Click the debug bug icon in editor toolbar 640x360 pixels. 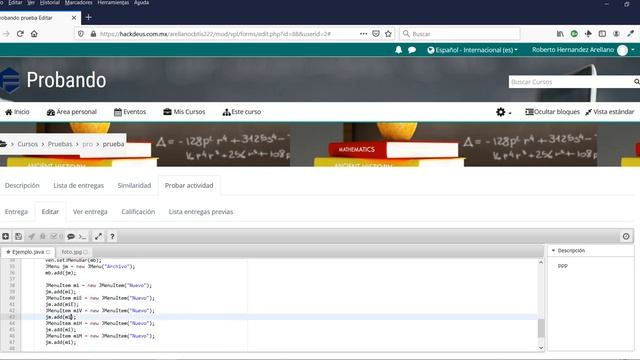(x=42, y=236)
